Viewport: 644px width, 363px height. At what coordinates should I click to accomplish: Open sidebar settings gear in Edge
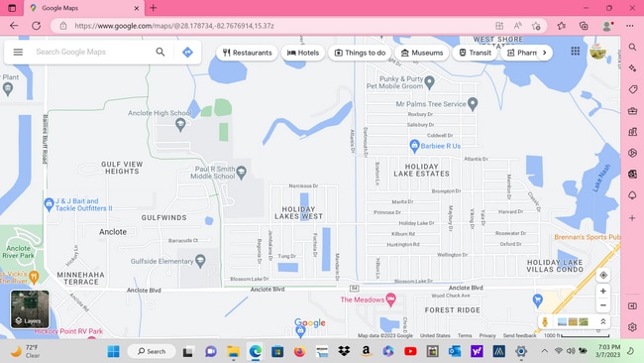632,327
